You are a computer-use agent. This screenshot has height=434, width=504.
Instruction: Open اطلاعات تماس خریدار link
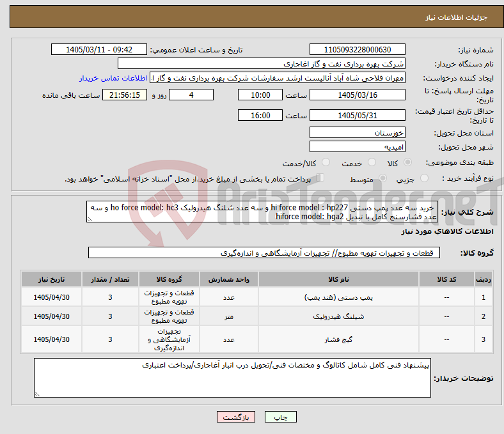(113, 78)
